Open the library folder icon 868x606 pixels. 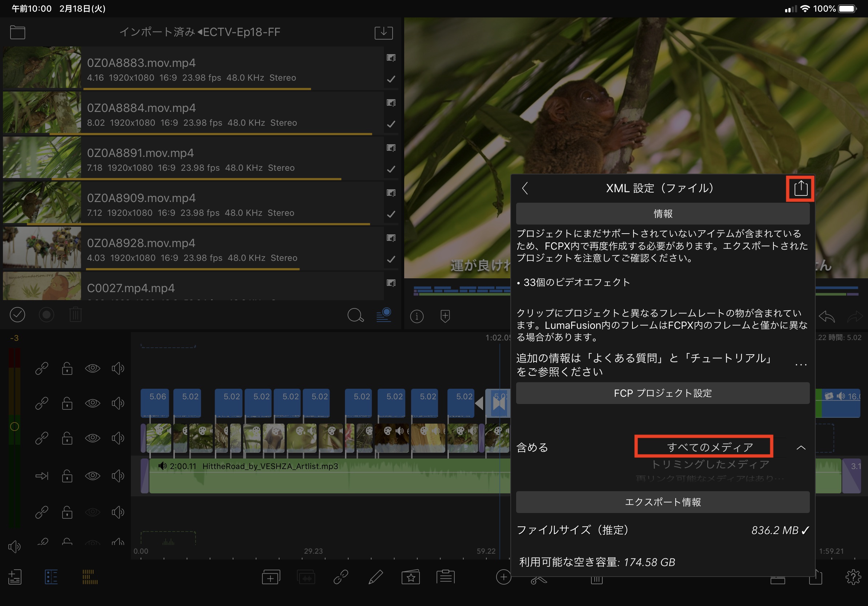pos(17,32)
